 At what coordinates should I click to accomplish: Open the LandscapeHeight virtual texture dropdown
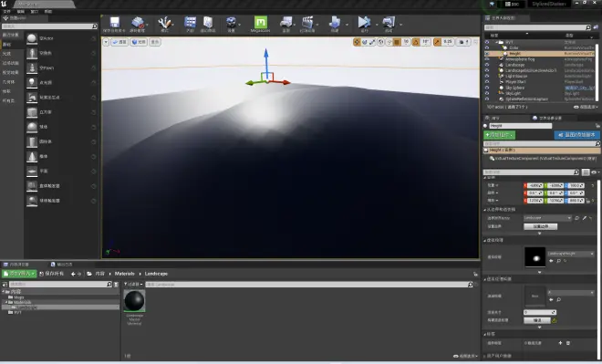coord(571,254)
